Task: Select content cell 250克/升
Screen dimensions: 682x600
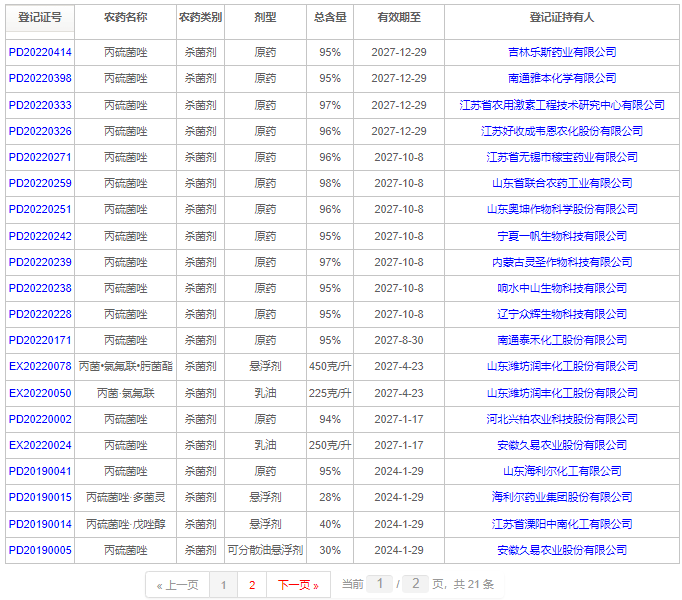Action: (x=330, y=445)
